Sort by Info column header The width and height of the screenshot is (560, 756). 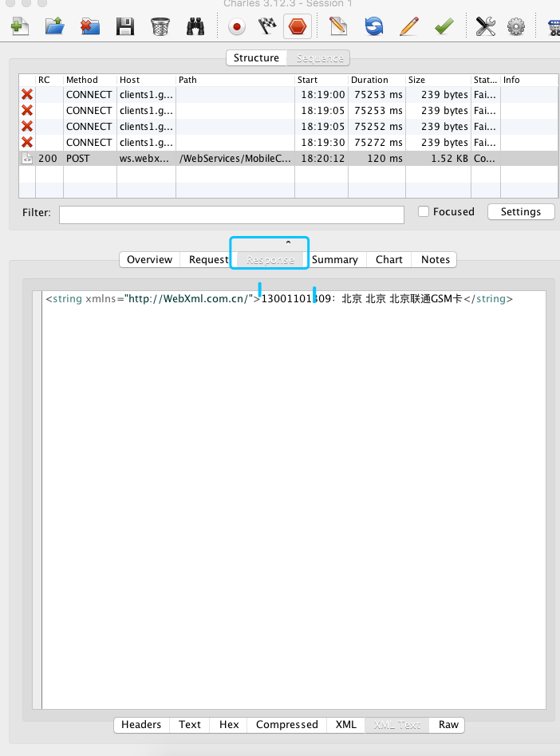[529, 80]
